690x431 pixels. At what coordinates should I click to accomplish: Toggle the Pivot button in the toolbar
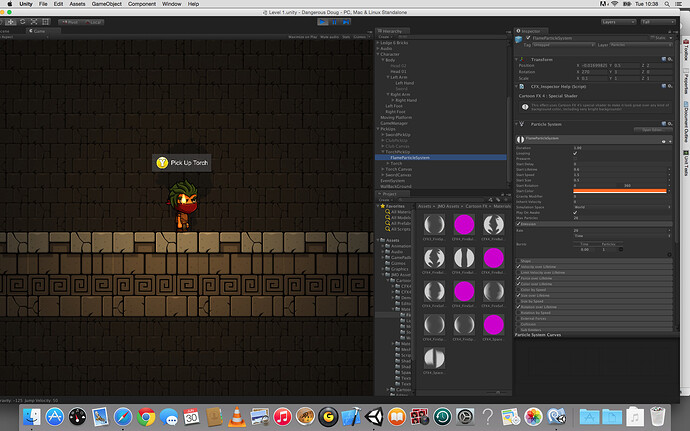click(x=70, y=22)
